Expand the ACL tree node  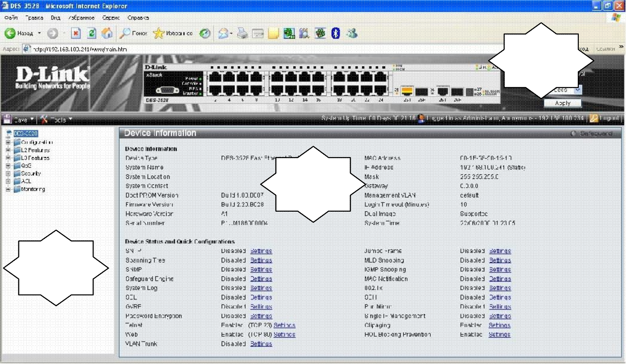tap(8, 181)
